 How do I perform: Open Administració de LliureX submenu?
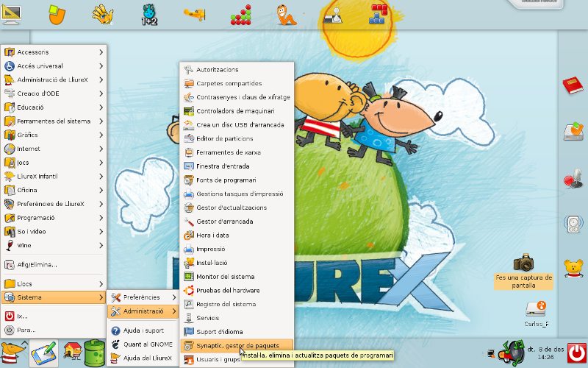tap(54, 79)
